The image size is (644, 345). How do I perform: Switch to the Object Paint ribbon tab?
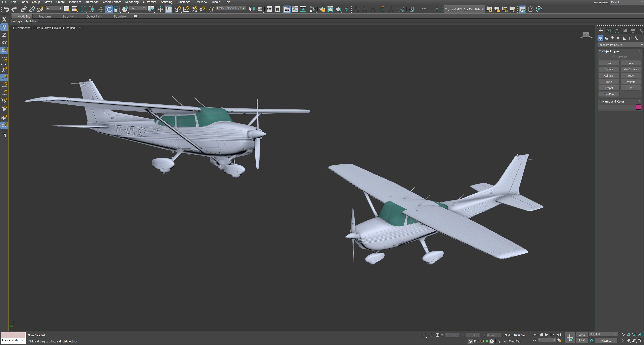pyautogui.click(x=94, y=16)
